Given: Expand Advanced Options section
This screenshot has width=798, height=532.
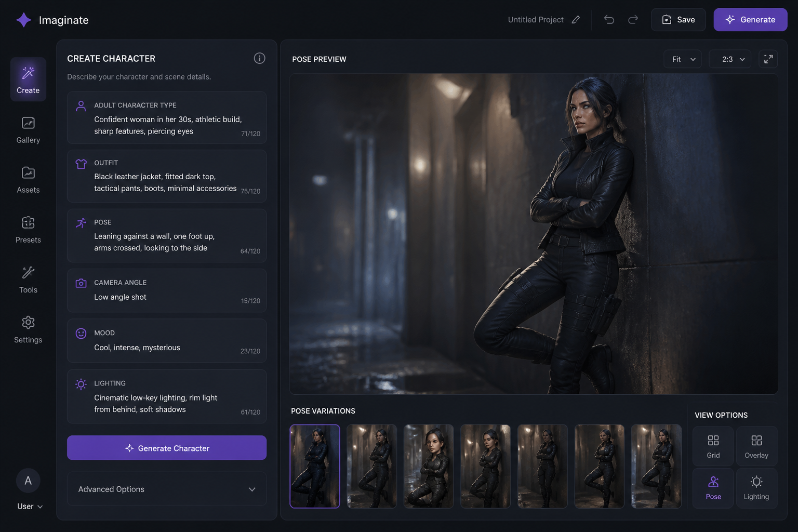Looking at the screenshot, I should pyautogui.click(x=167, y=489).
